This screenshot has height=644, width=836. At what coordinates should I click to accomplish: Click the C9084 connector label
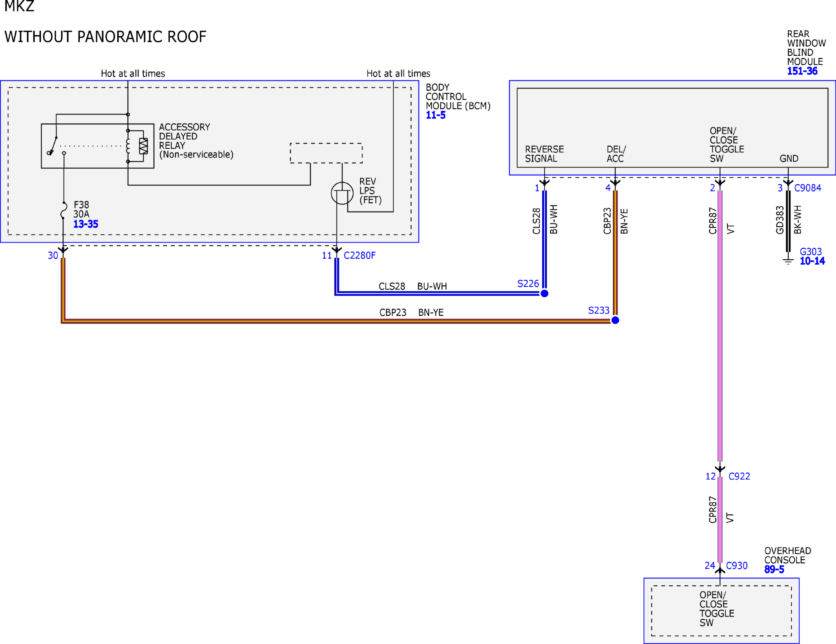coord(808,188)
